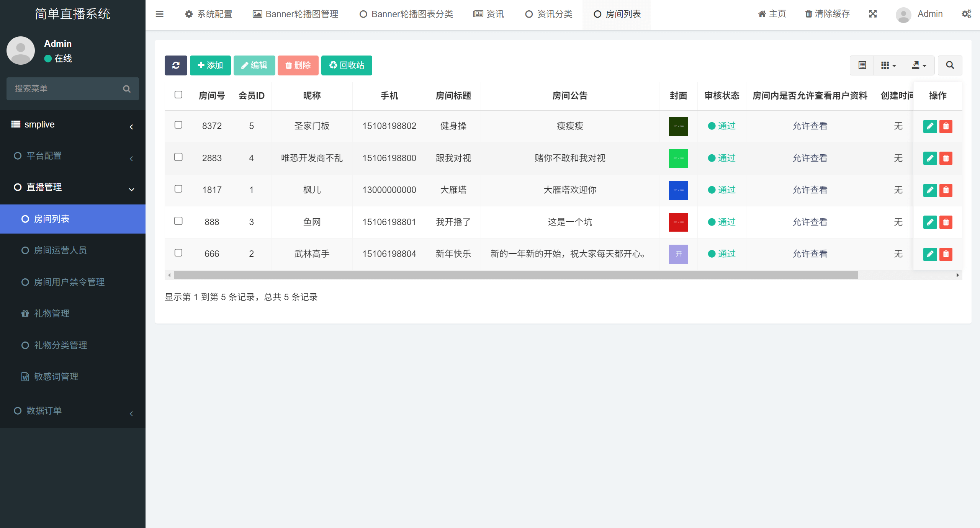Click the red cover swatch of room 888

tap(678, 222)
